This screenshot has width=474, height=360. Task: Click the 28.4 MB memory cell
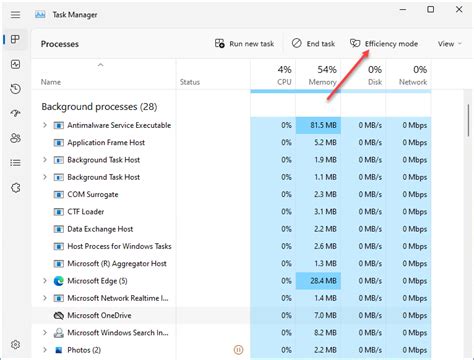coord(318,281)
